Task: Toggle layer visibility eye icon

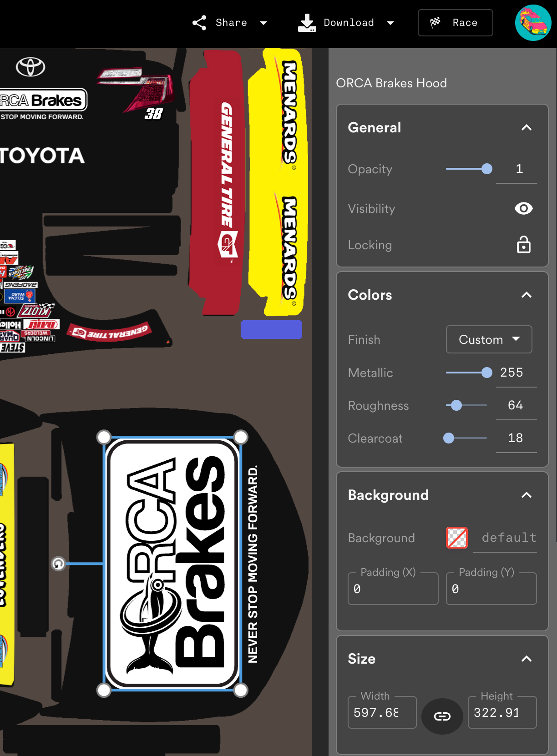Action: 524,208
